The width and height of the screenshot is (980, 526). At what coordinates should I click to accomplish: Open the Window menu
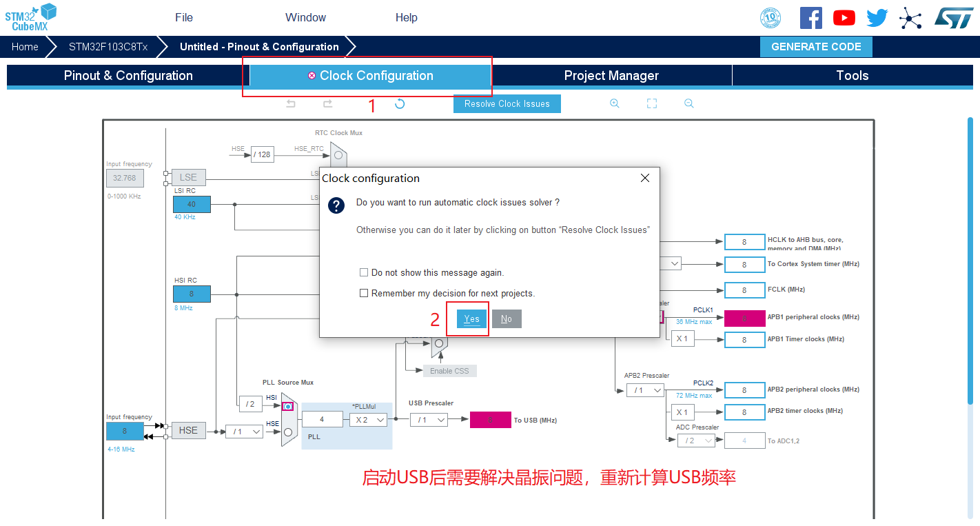click(x=305, y=17)
